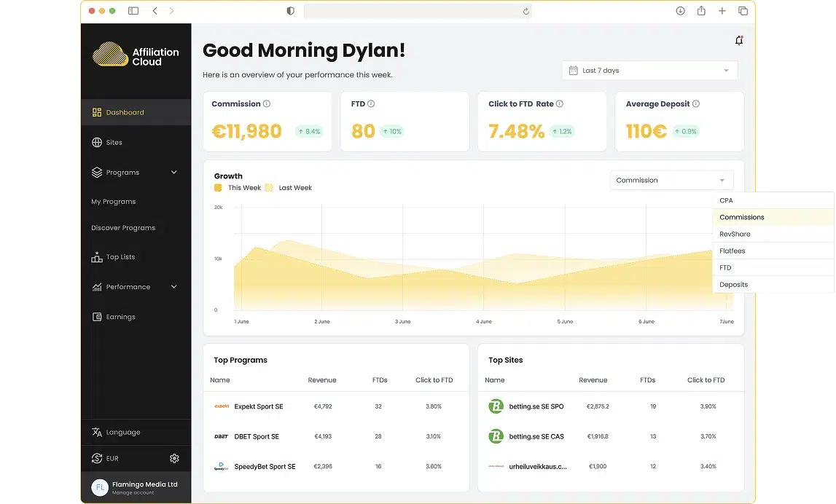Click Manage account link
The width and height of the screenshot is (836, 504).
[133, 493]
